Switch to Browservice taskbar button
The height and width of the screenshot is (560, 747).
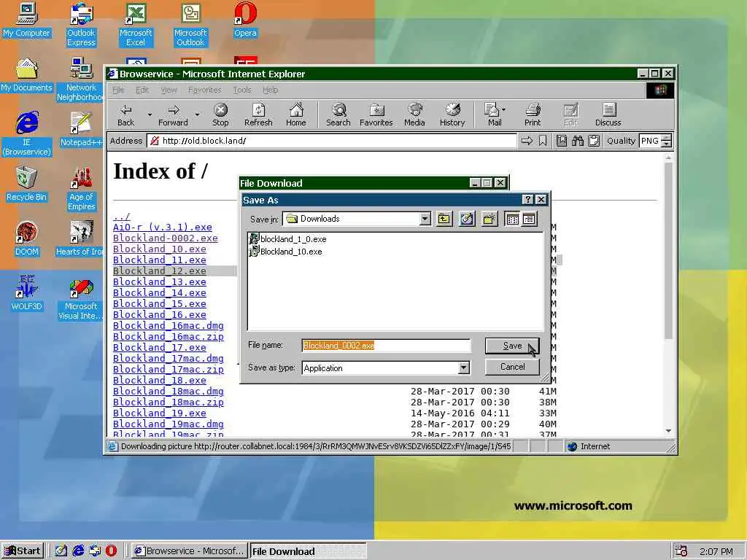tap(189, 551)
